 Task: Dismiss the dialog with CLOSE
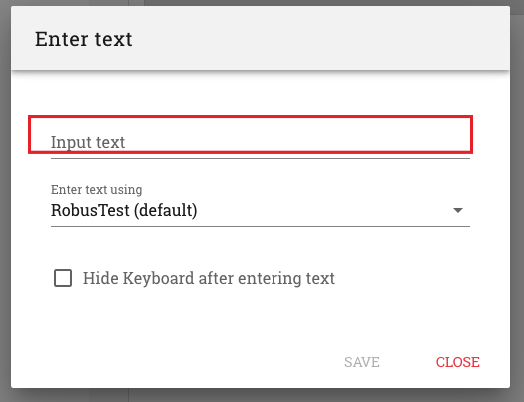point(457,362)
